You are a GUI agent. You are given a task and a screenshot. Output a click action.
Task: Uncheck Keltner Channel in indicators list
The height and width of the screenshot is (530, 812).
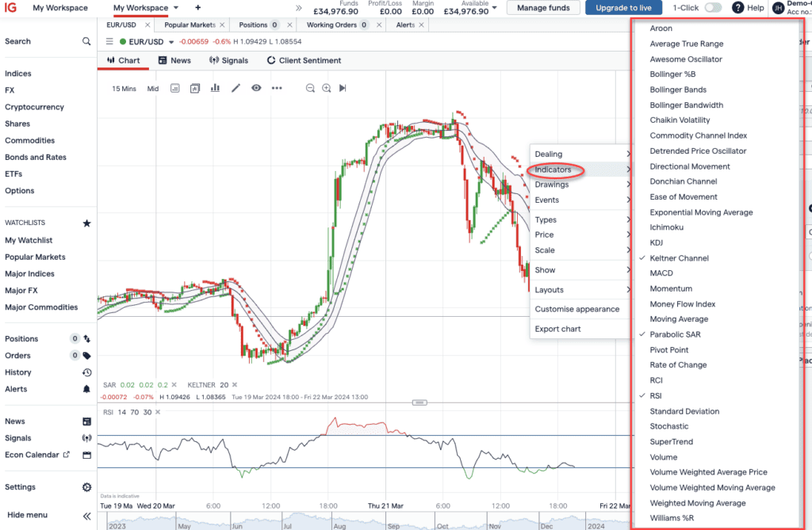[679, 258]
